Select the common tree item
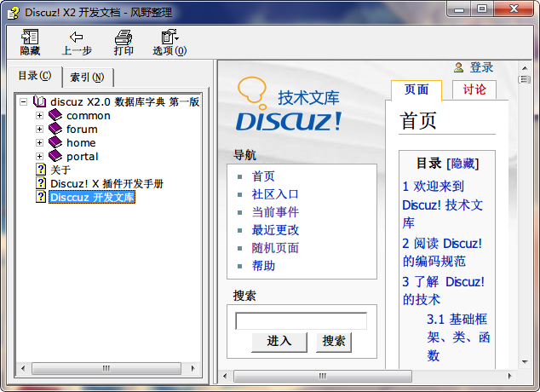Image resolution: width=540 pixels, height=392 pixels. [89, 116]
